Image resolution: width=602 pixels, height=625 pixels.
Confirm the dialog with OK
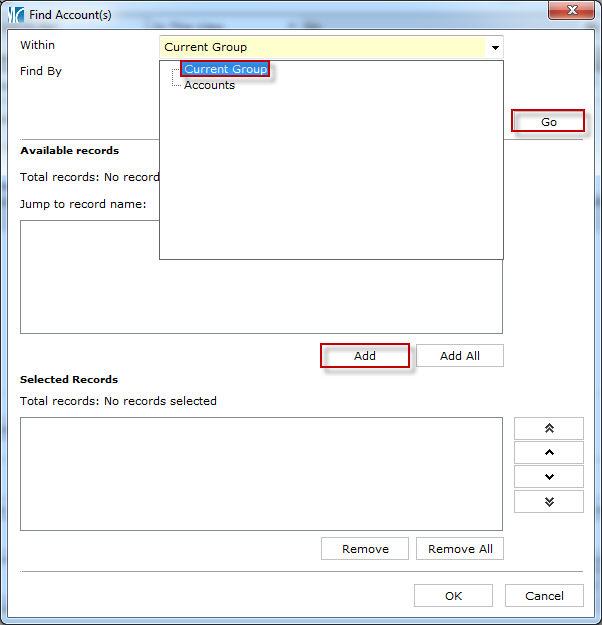453,596
